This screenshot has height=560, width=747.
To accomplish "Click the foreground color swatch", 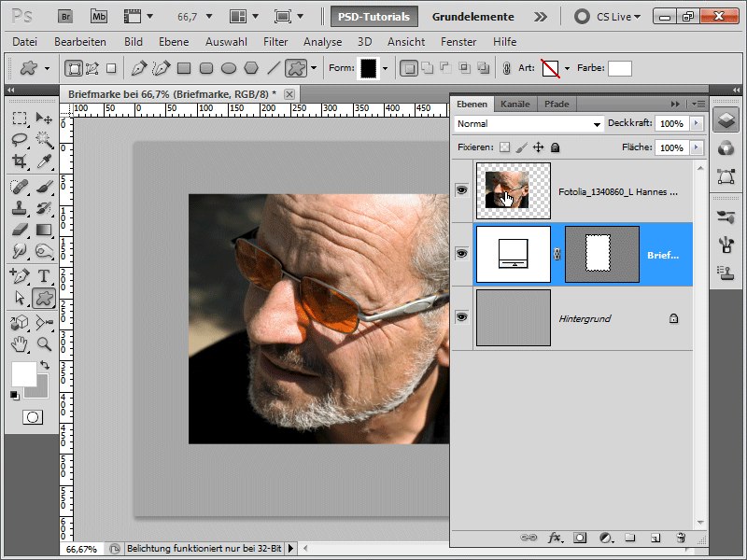I will pos(24,374).
